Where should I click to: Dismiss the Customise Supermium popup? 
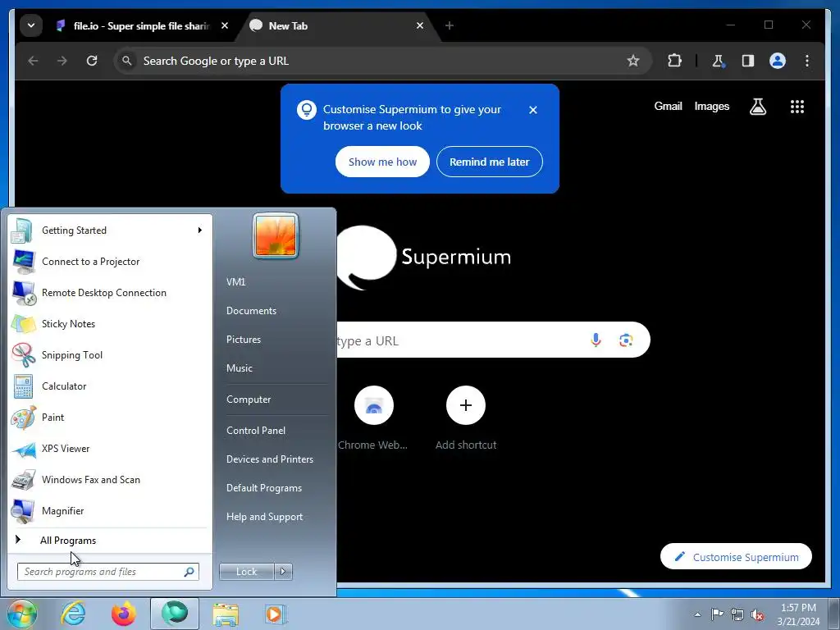[532, 110]
